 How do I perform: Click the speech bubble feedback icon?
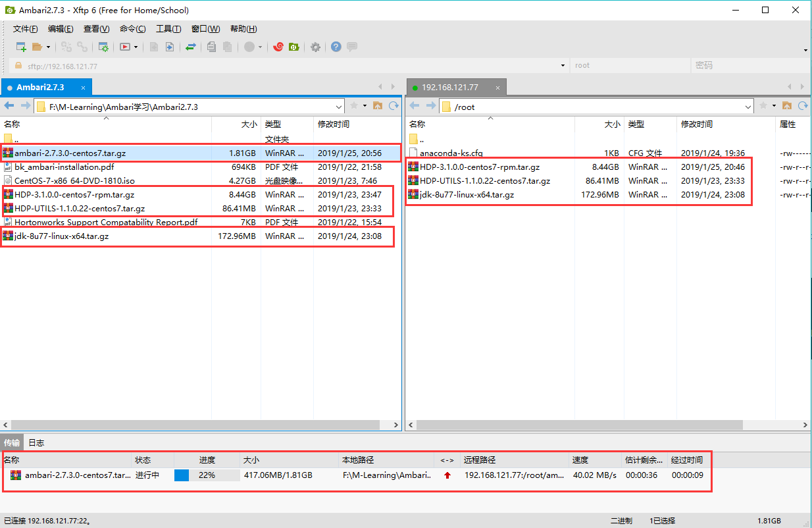(x=352, y=47)
